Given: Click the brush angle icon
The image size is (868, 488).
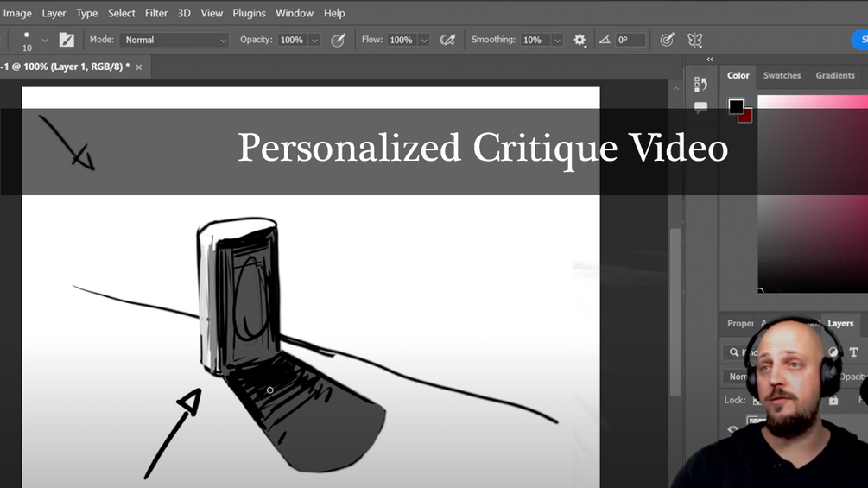Looking at the screenshot, I should [605, 40].
